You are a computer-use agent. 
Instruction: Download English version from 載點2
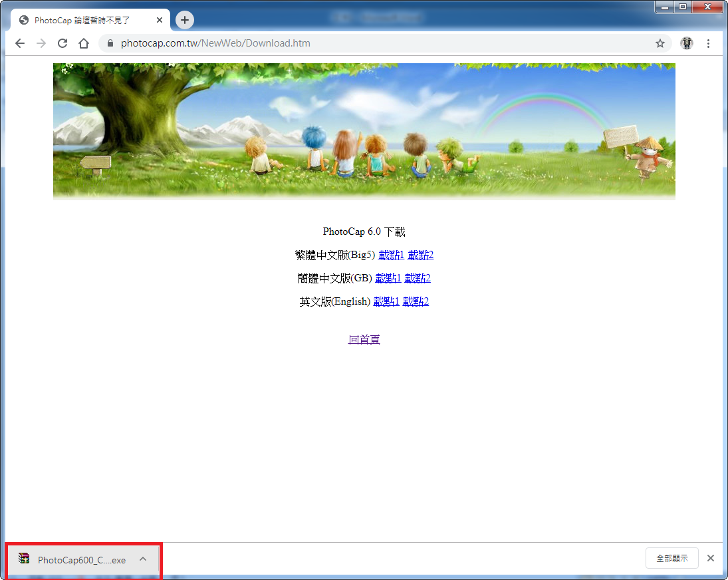[416, 302]
